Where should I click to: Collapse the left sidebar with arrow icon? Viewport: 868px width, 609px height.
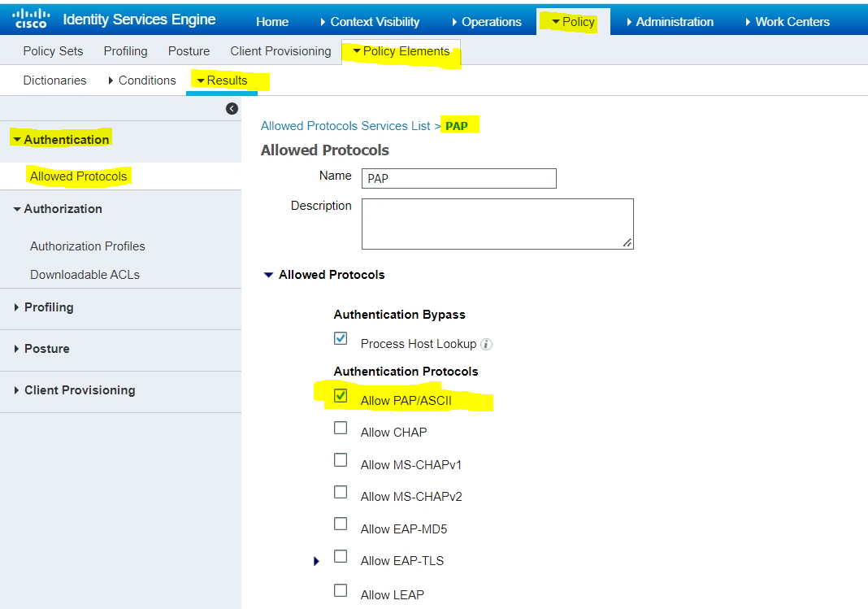(232, 108)
